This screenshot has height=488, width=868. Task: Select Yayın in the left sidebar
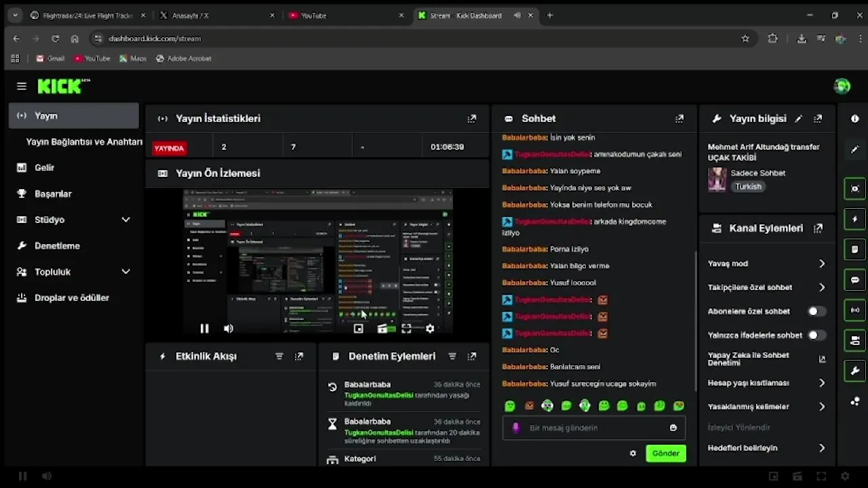tap(73, 116)
